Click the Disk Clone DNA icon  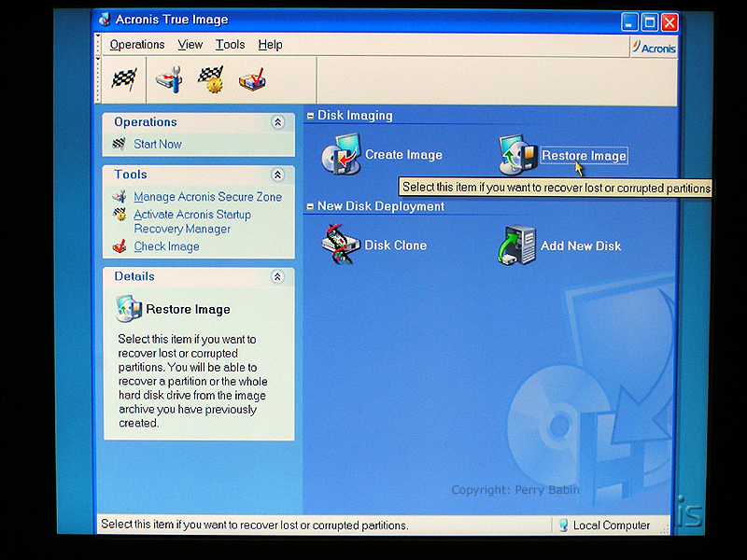[x=340, y=244]
